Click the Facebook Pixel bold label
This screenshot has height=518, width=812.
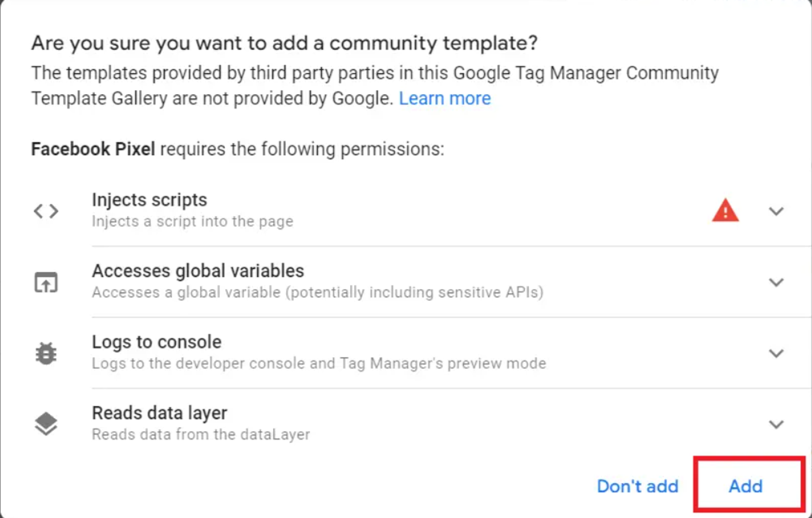pos(93,149)
